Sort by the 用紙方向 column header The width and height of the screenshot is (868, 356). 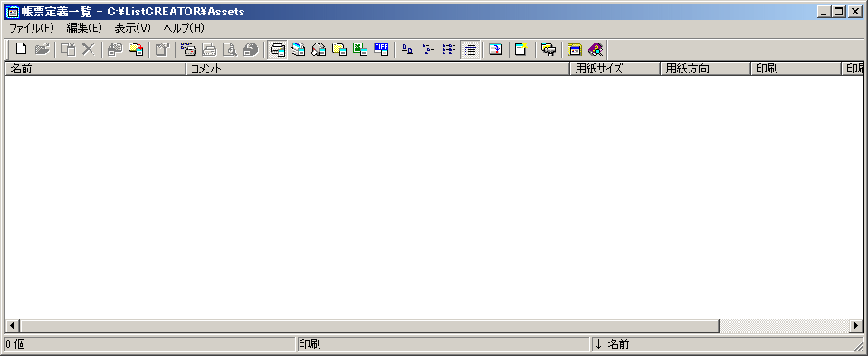click(x=705, y=69)
